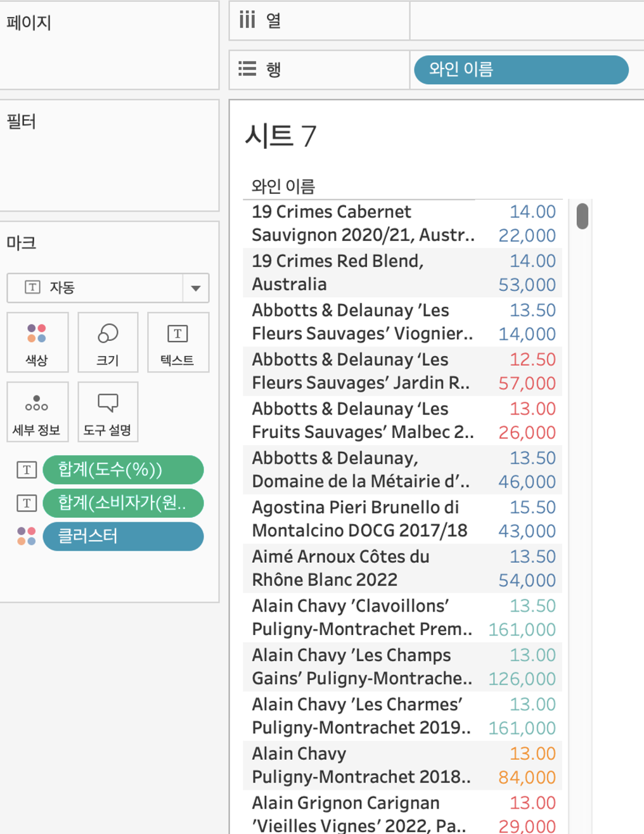Open the 자동 mark type dropdown
This screenshot has width=644, height=834.
coord(108,288)
